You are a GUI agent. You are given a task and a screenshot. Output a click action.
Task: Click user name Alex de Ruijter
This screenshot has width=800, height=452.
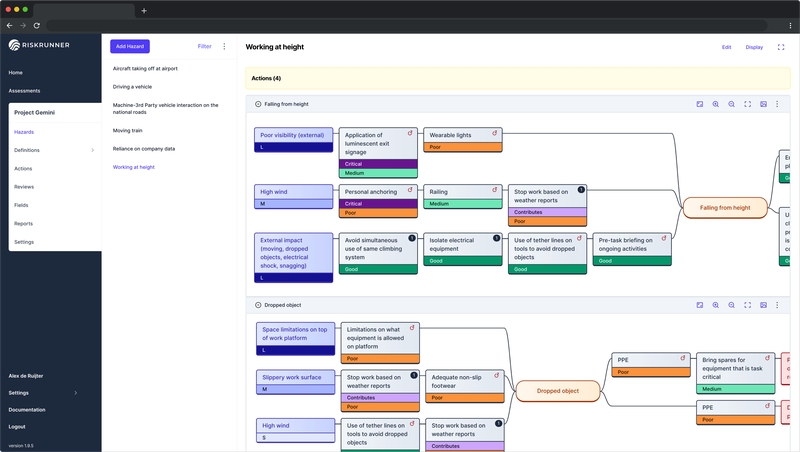(x=26, y=376)
